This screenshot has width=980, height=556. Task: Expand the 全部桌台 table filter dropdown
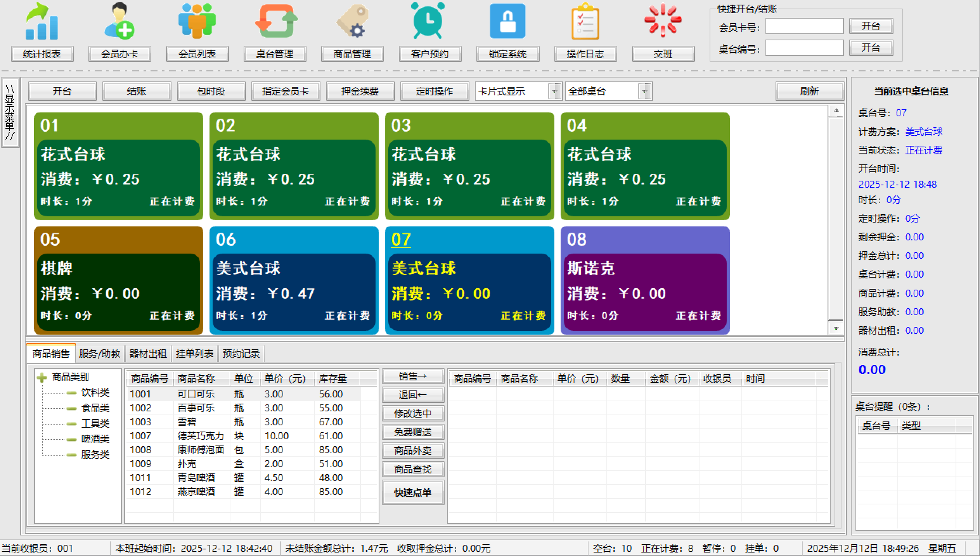pos(644,92)
